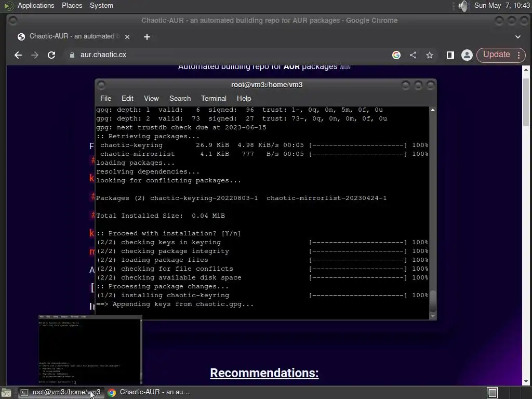Screen dimensions: 532x399
Task: Open the System menu
Action: click(x=101, y=5)
